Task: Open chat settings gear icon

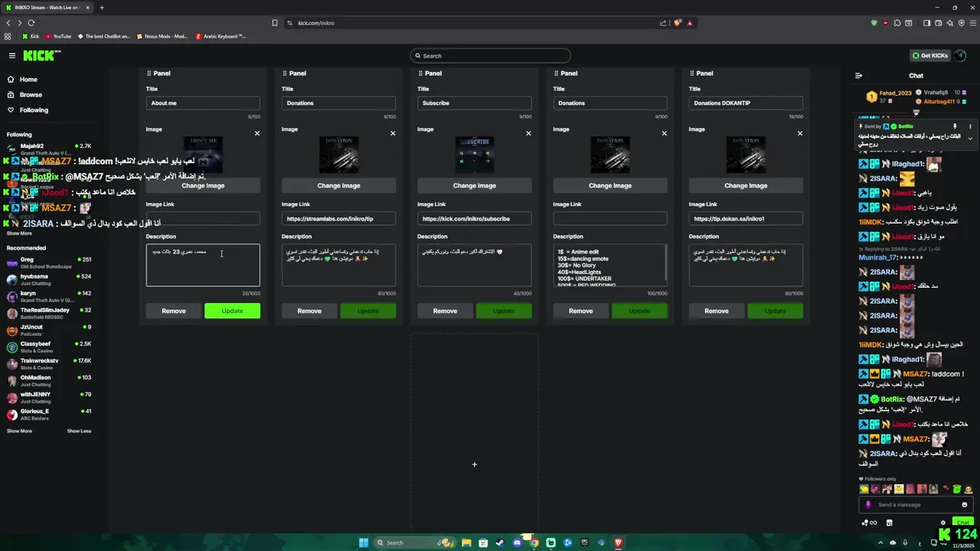Action: 942,523
